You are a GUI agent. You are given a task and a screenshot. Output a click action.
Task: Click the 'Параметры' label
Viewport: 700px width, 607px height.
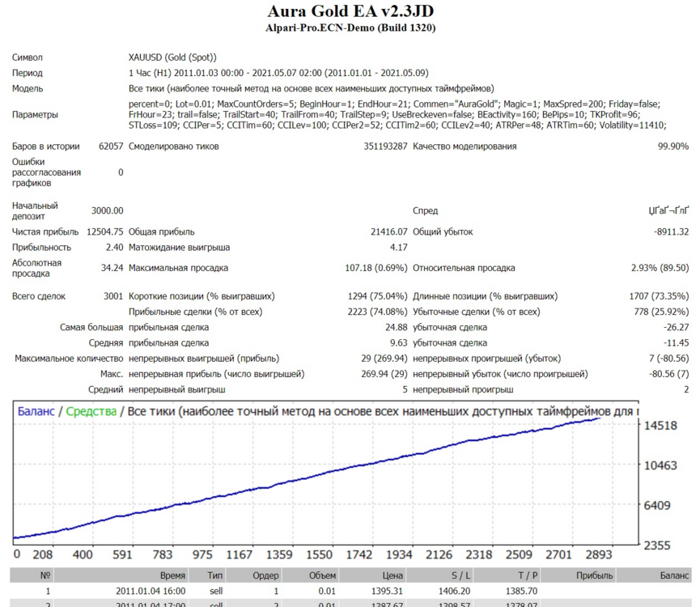click(35, 115)
